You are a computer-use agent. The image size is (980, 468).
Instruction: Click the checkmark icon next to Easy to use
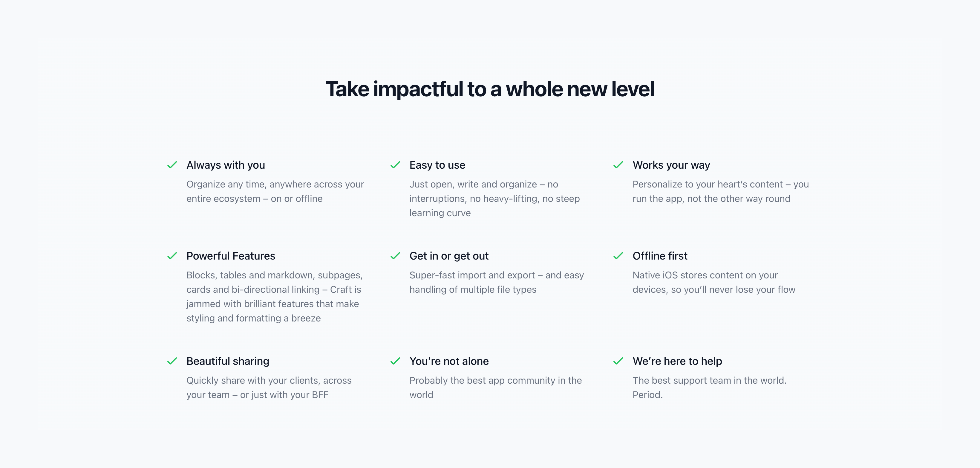[395, 165]
